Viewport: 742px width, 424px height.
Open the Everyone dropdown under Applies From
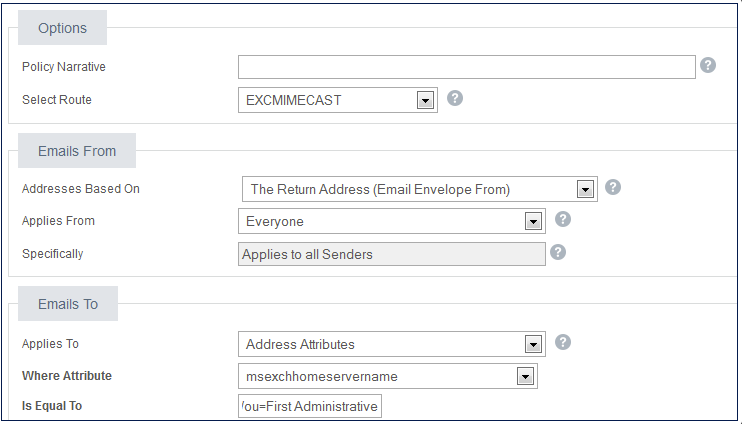[x=533, y=221]
